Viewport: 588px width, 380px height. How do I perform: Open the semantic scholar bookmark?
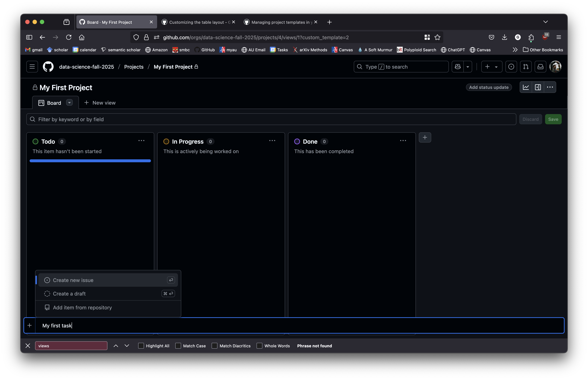(121, 50)
